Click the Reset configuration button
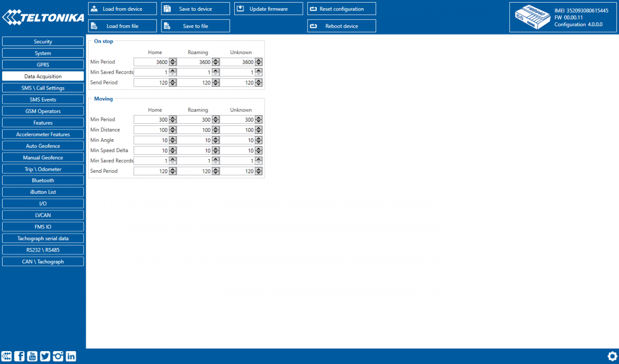Image resolution: width=619 pixels, height=364 pixels. pos(341,8)
